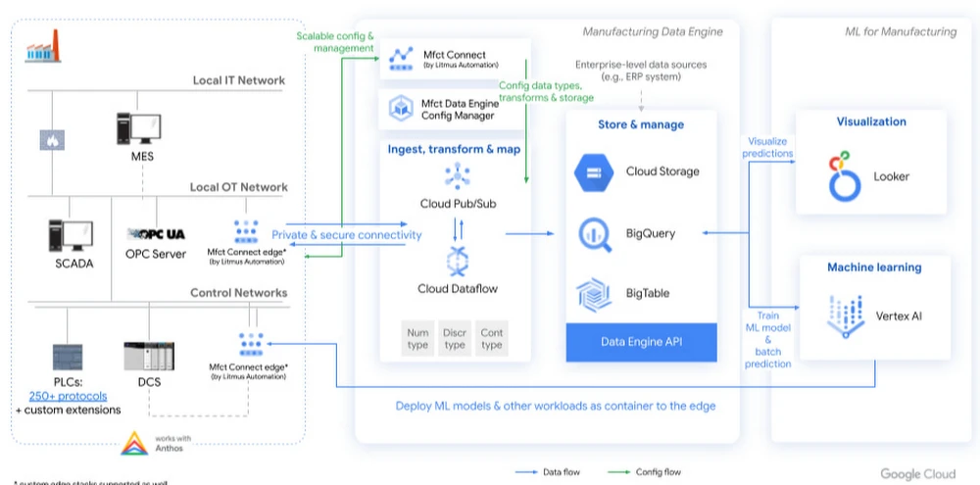Viewport: 980px width, 485px height.
Task: Click the BigTable icon
Action: [594, 293]
